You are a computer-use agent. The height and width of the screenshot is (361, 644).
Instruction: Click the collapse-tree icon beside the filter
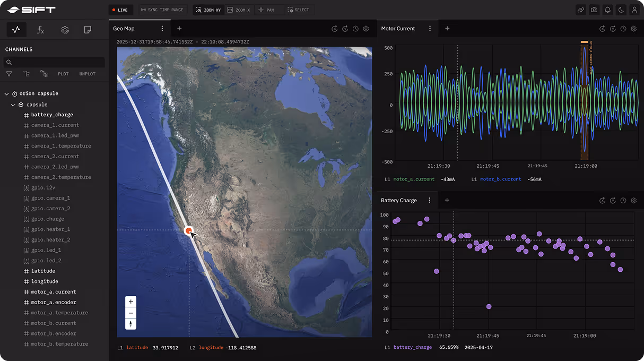(x=27, y=74)
